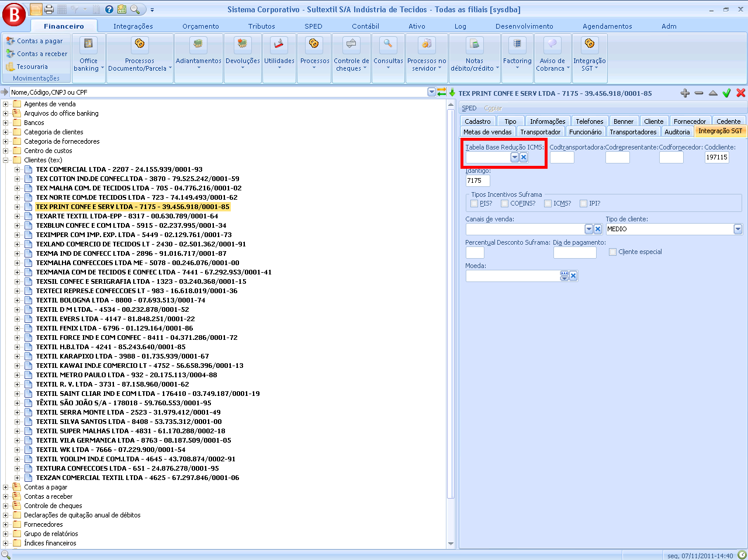Open the Tipo de cliente dropdown
Viewport: 748px width, 560px height.
pyautogui.click(x=737, y=229)
